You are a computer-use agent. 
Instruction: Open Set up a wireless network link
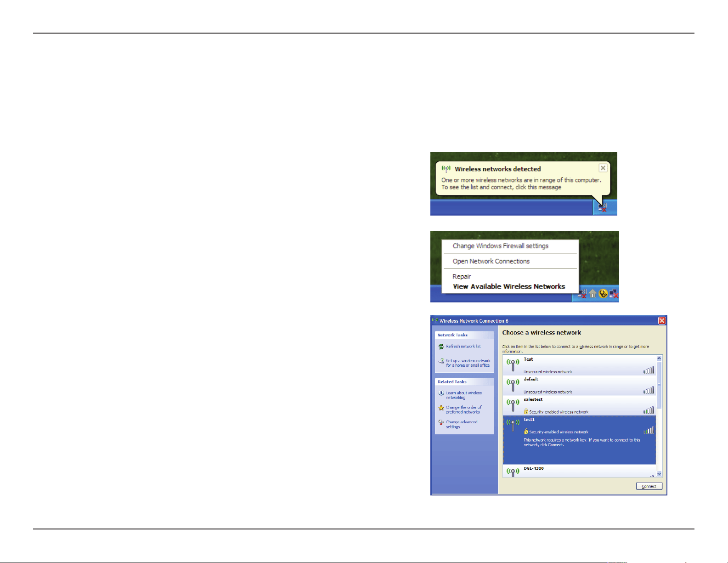(x=468, y=363)
